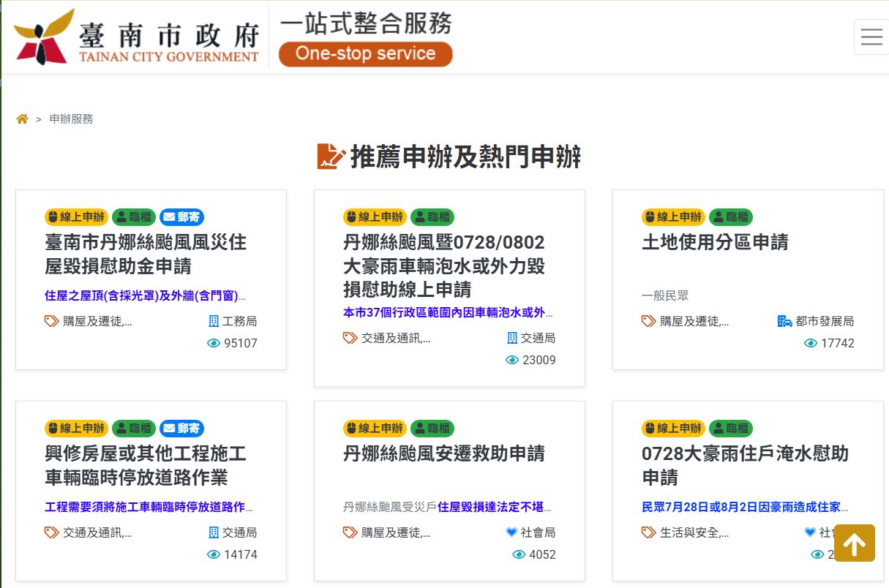Open the hamburger navigation menu
The width and height of the screenshot is (889, 588).
click(x=870, y=36)
